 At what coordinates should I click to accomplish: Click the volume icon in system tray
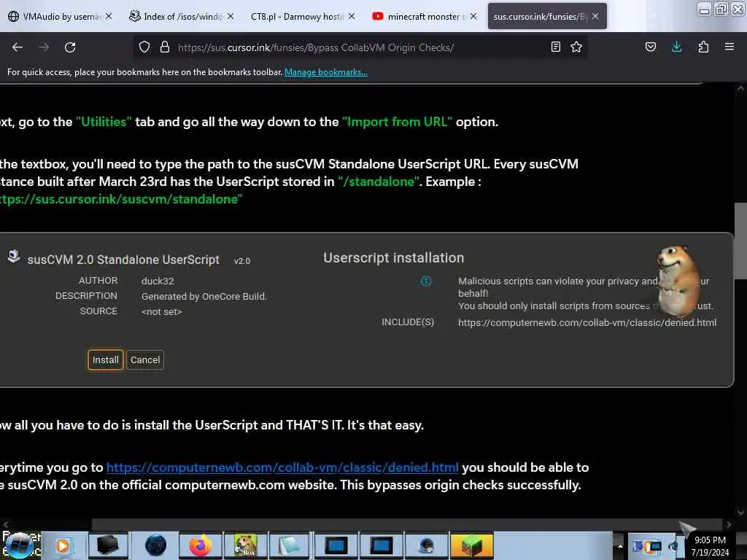coord(673,545)
